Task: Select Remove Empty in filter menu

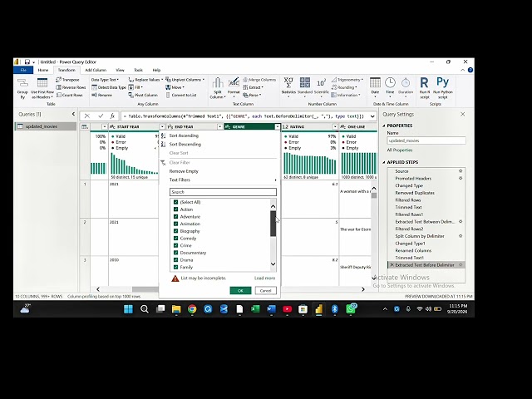Action: point(184,171)
